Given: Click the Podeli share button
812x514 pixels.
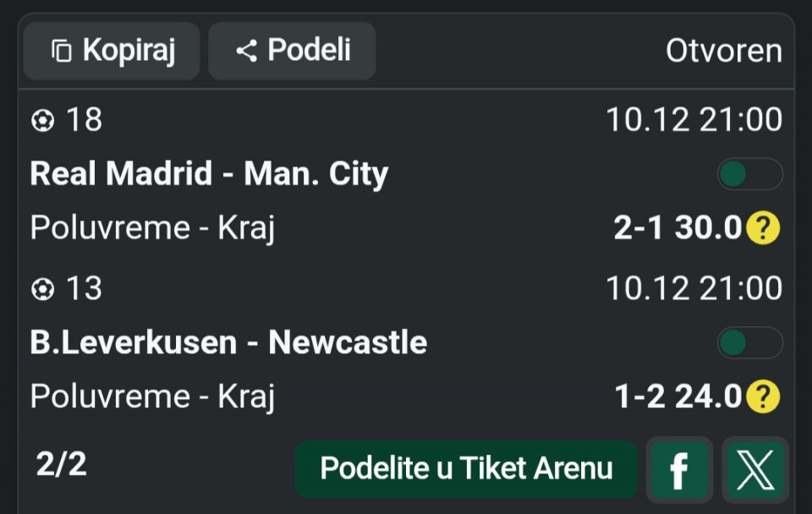Looking at the screenshot, I should [292, 51].
